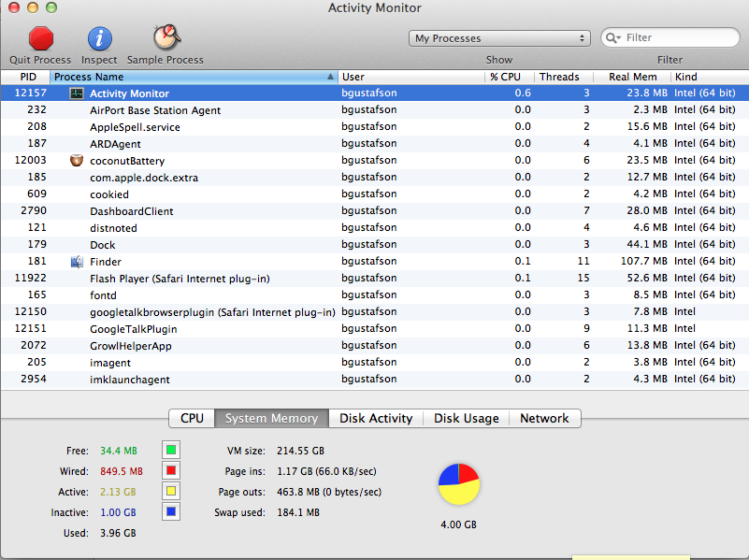Click the Quit Process stop-sign icon

pyautogui.click(x=40, y=38)
